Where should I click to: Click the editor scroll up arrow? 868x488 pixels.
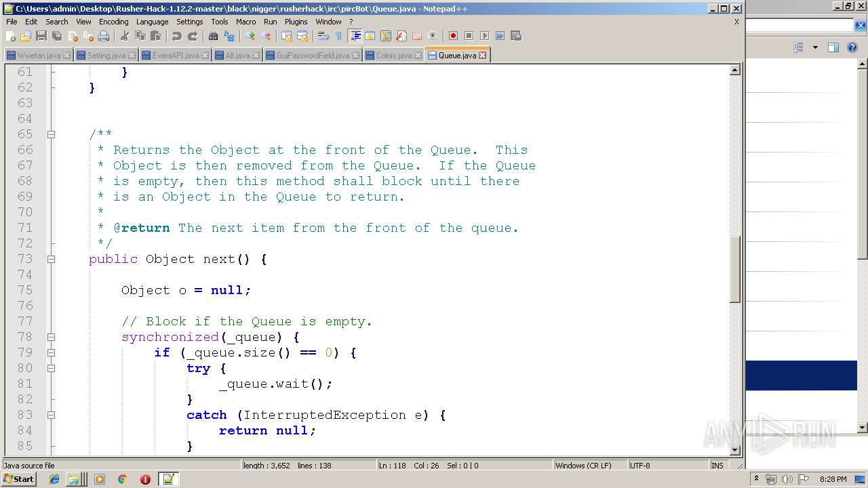pyautogui.click(x=734, y=70)
